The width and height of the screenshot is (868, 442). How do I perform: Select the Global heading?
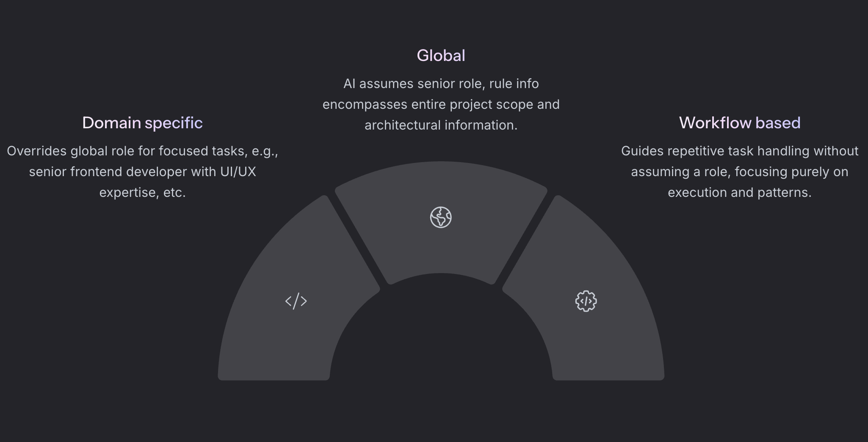click(441, 55)
